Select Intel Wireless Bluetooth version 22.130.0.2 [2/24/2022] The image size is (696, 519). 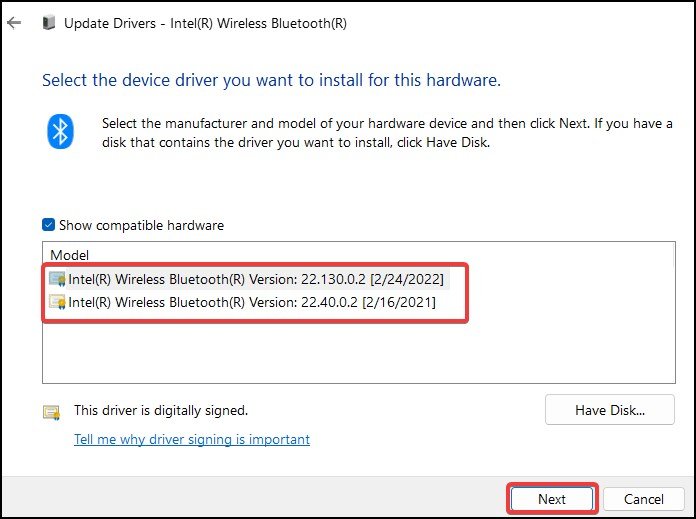pos(256,279)
